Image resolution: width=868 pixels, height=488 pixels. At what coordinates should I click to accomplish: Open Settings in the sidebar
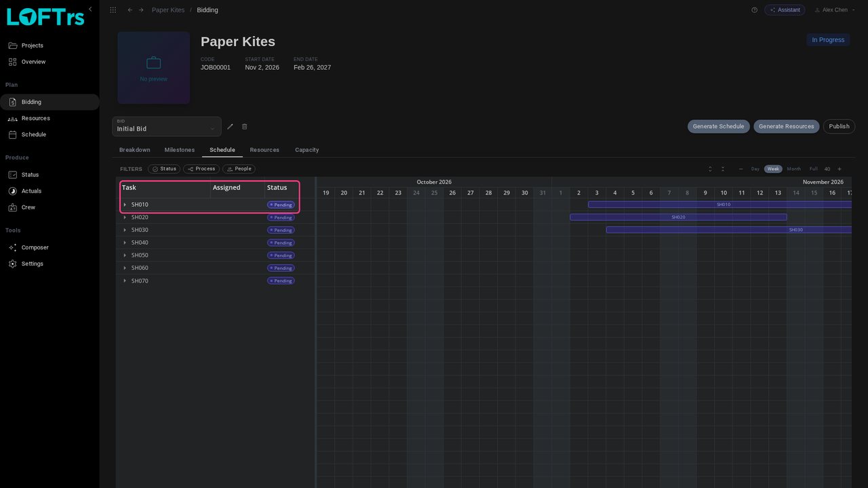pos(50,264)
